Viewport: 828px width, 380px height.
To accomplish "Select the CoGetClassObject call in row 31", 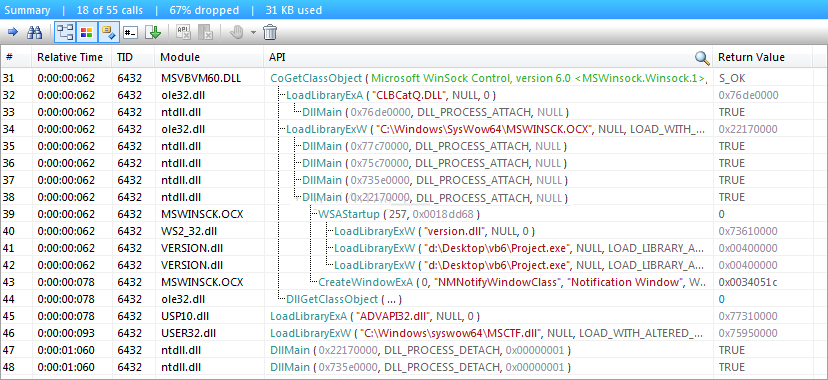I will click(414, 78).
